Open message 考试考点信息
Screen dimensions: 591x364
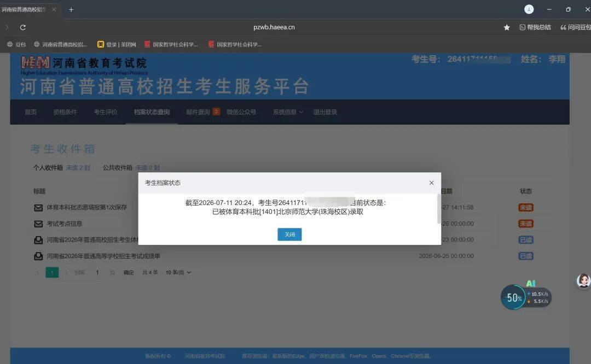[65, 224]
